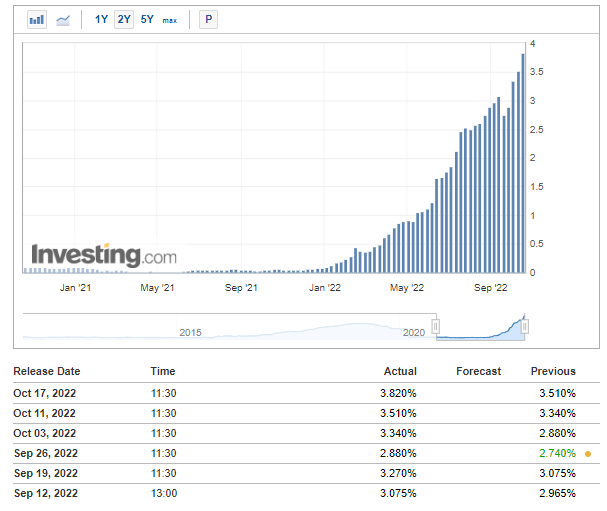The image size is (607, 511).
Task: Click actual value 3.075% in Sep 12 row
Action: coord(398,493)
